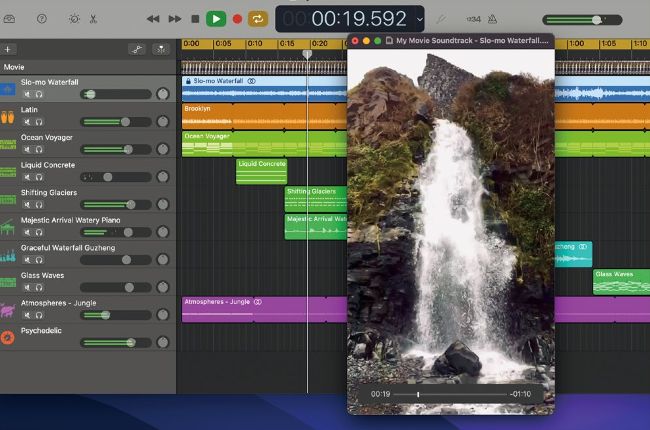Click the Latin drummer track icon
650x430 pixels.
point(8,115)
